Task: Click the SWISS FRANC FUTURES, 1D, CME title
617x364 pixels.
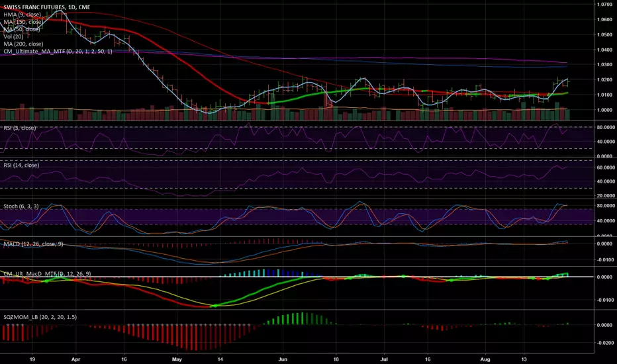Action: click(x=47, y=7)
